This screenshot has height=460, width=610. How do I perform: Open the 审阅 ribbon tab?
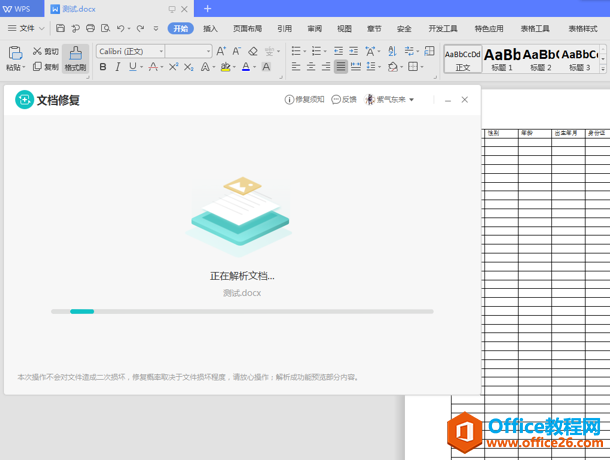coord(314,28)
